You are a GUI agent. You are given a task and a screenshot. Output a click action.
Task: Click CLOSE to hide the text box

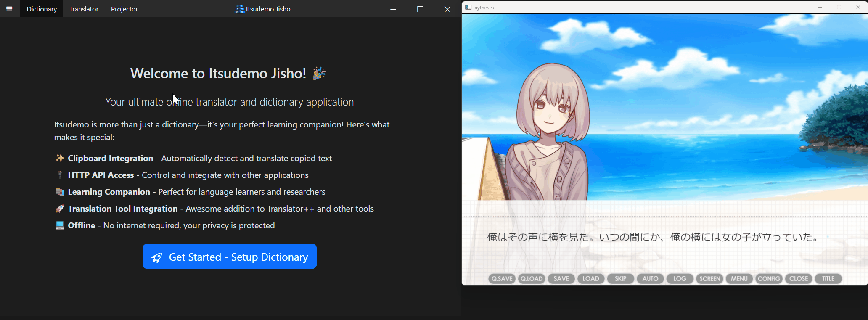(799, 279)
